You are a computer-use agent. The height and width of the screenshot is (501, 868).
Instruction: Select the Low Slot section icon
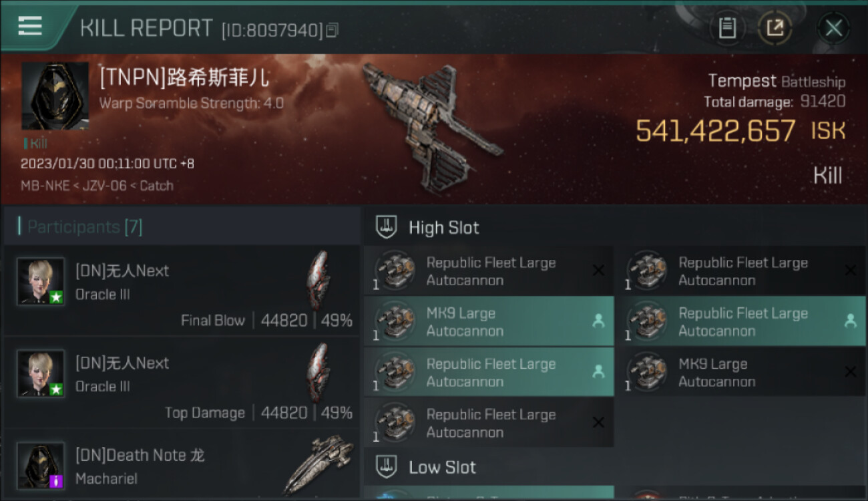387,467
